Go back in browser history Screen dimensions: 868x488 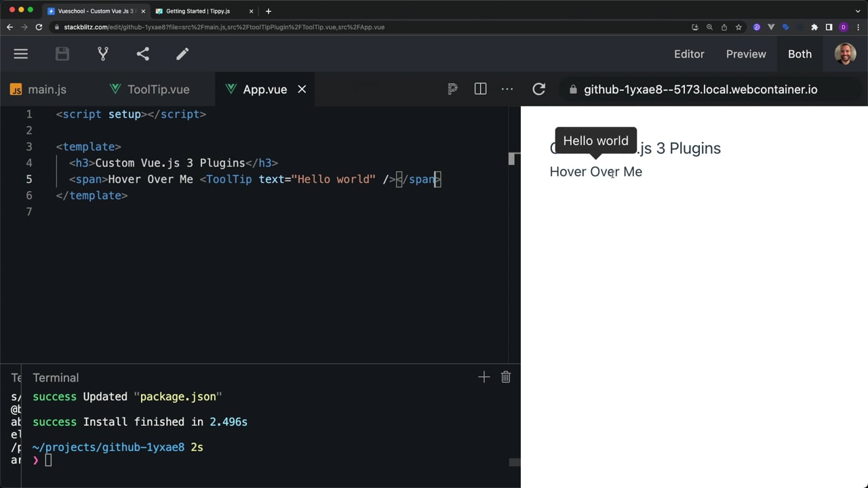[x=9, y=27]
